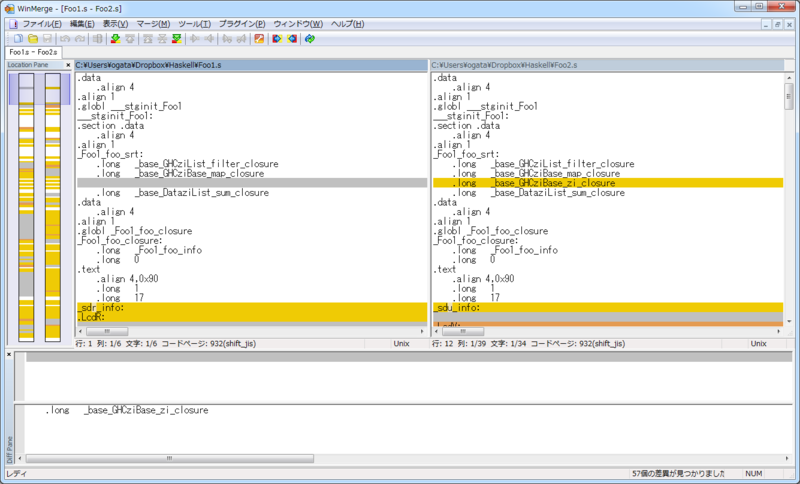This screenshot has width=800, height=484.
Task: Select the Foo1.s - Foo2.s document tab
Action: [x=33, y=52]
